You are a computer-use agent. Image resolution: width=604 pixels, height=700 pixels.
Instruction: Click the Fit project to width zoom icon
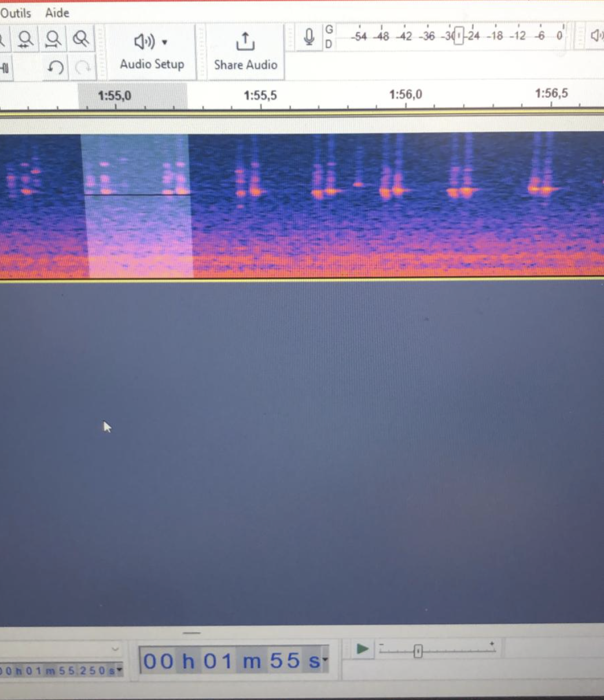point(53,39)
